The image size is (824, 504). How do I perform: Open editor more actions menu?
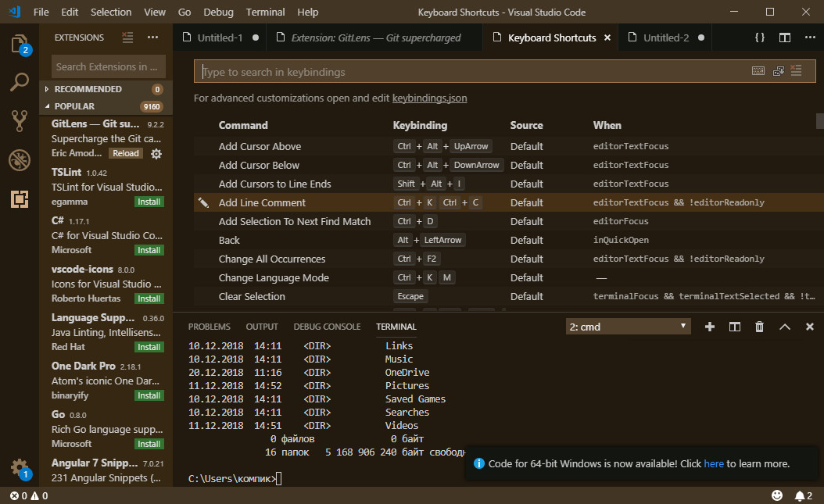point(810,38)
